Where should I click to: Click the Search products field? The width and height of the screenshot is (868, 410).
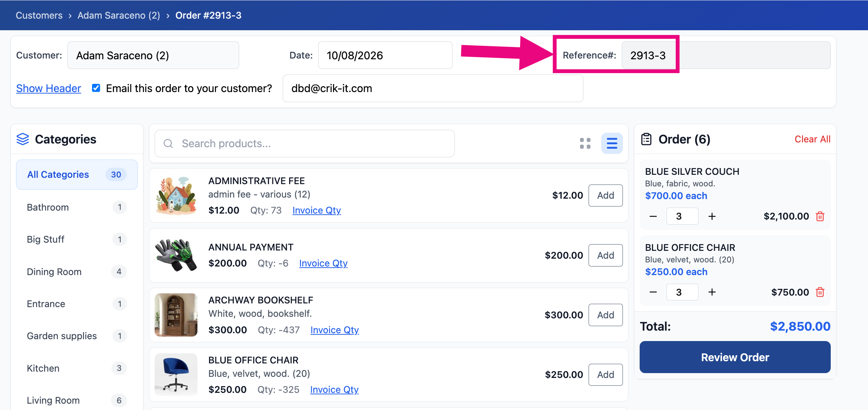pyautogui.click(x=305, y=143)
